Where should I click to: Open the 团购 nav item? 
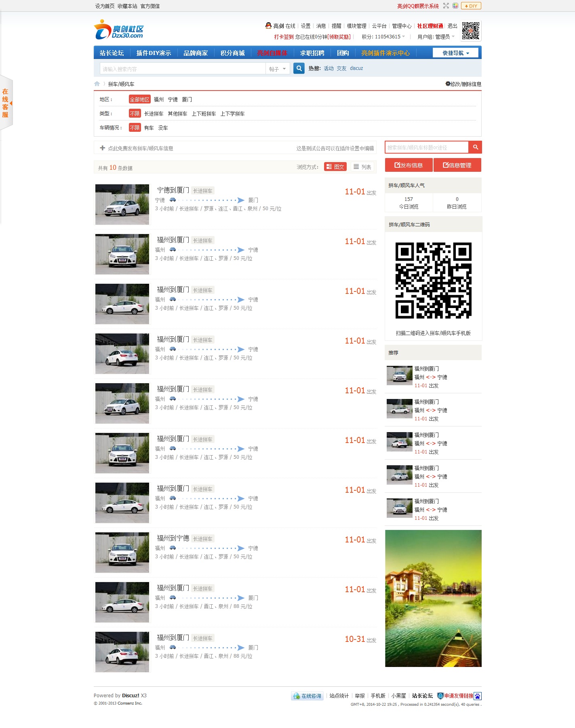(x=343, y=53)
